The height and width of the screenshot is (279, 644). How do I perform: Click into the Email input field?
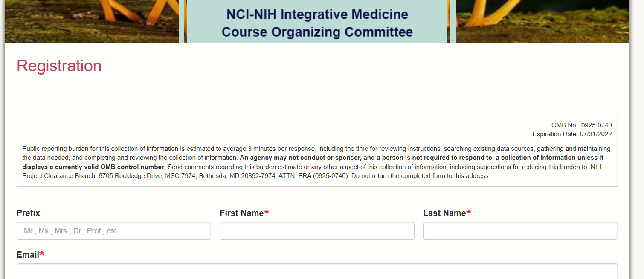tap(316, 271)
